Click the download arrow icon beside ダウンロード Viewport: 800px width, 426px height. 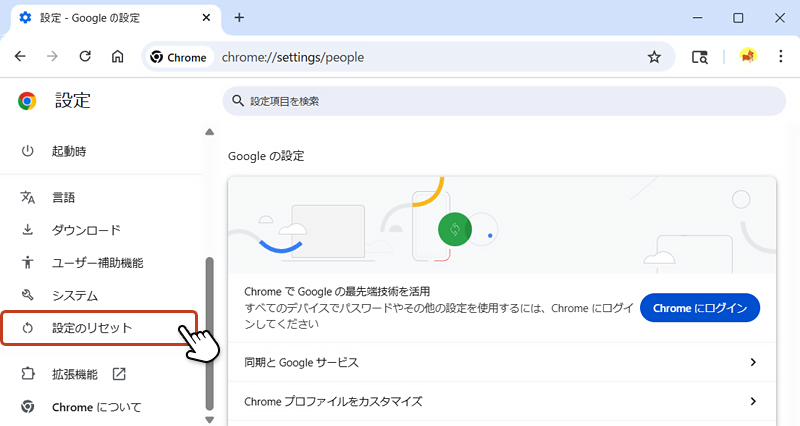pos(28,230)
